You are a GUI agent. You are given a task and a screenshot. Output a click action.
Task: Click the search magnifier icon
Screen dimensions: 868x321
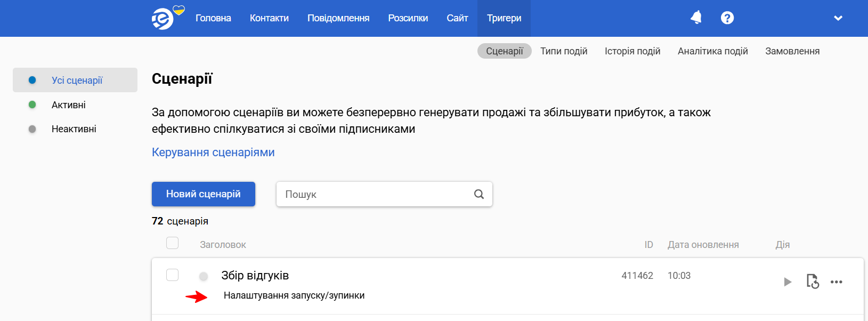[x=479, y=194]
